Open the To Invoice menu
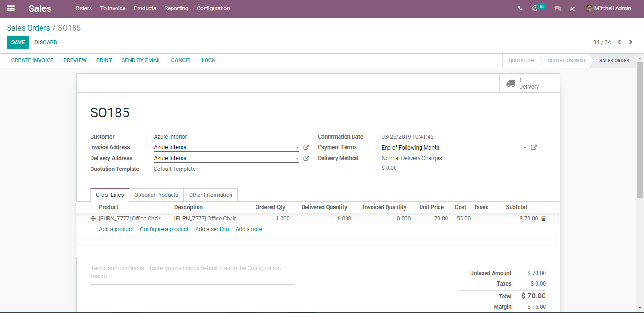The width and height of the screenshot is (644, 313). (113, 8)
